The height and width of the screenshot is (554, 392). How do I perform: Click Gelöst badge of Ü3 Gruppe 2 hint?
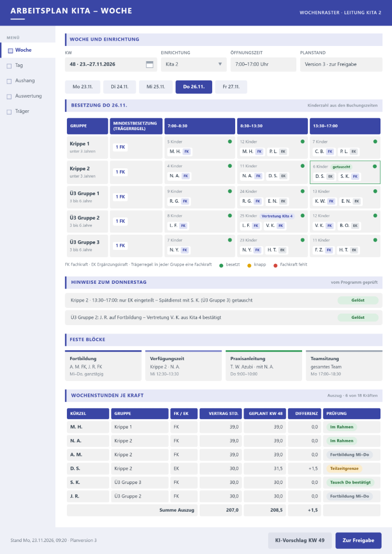tap(358, 318)
